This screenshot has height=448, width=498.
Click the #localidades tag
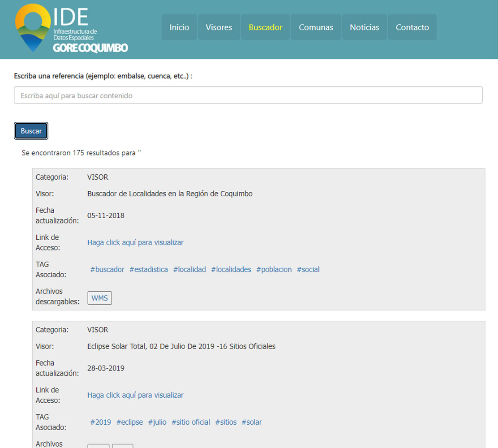tap(231, 269)
